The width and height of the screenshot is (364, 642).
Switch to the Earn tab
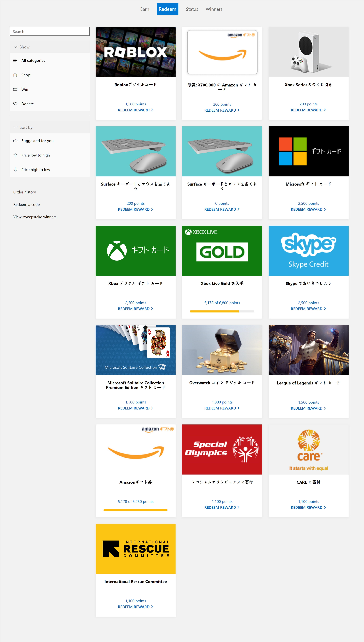click(145, 9)
